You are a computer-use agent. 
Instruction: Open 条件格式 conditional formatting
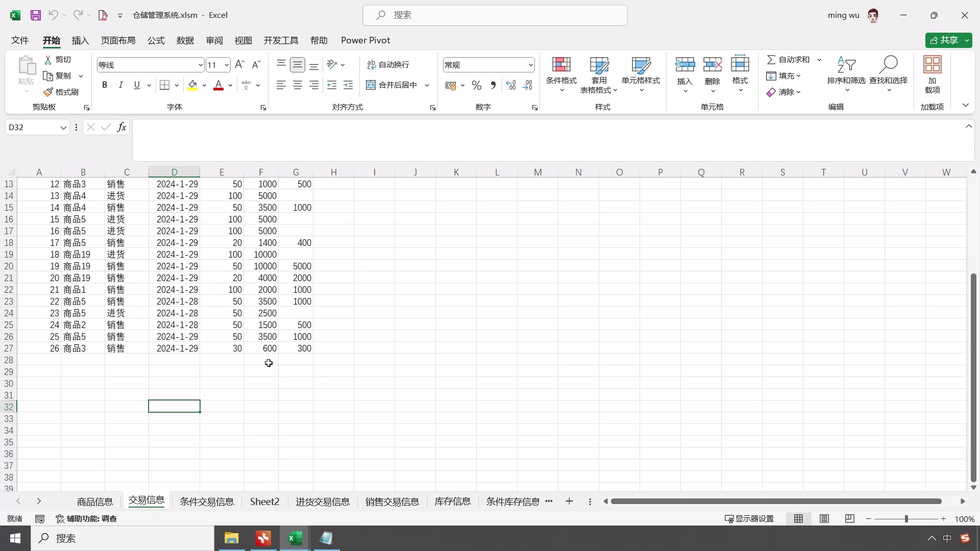[x=561, y=74]
